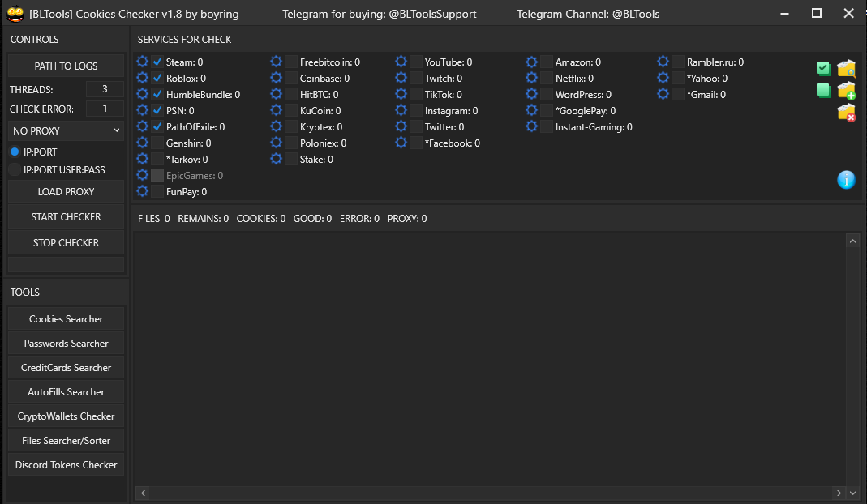Select the IP:PORT radio button

coord(15,152)
